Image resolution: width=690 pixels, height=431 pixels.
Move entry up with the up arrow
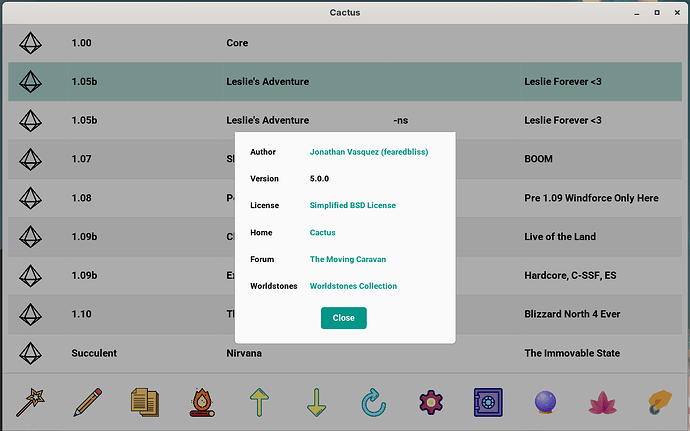point(259,402)
